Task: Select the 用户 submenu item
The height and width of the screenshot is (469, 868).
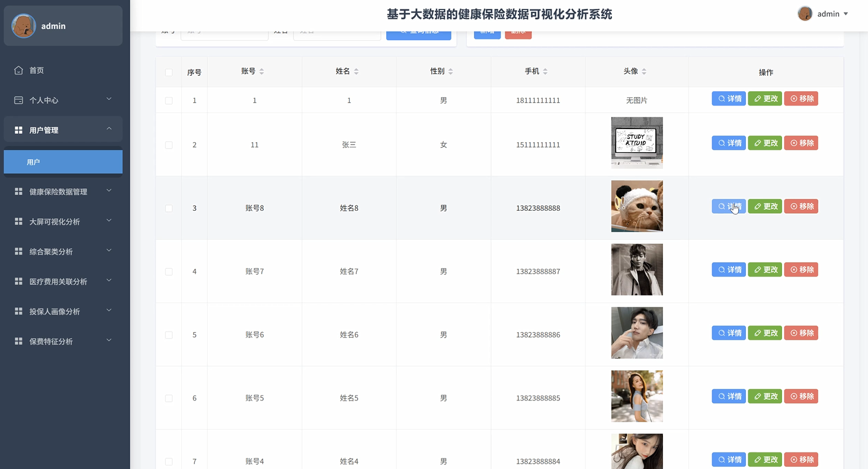Action: (63, 162)
